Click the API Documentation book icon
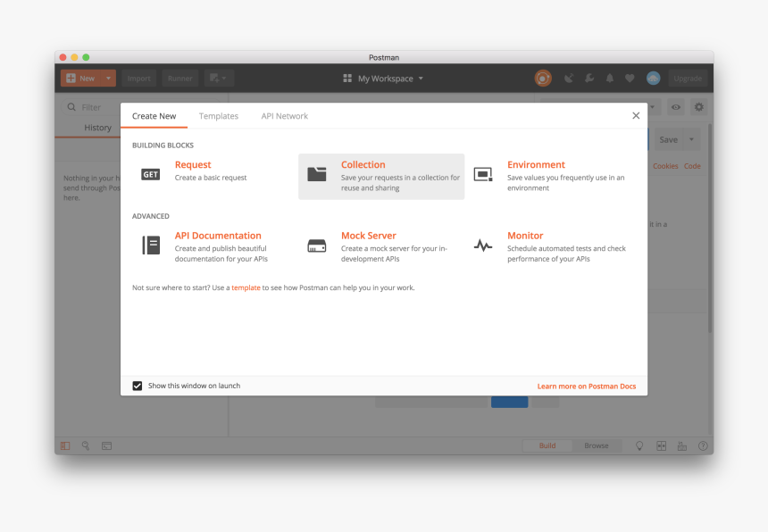The height and width of the screenshot is (532, 768). (151, 245)
